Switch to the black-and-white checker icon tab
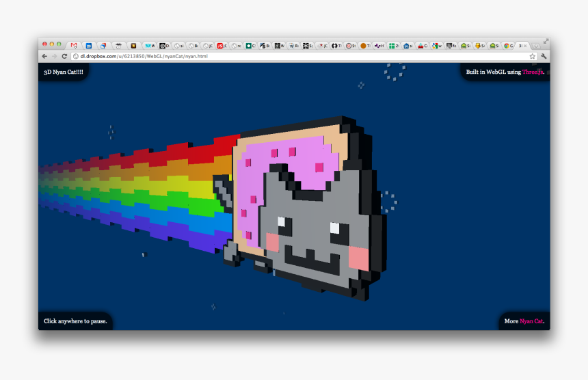588x380 pixels. coord(308,46)
